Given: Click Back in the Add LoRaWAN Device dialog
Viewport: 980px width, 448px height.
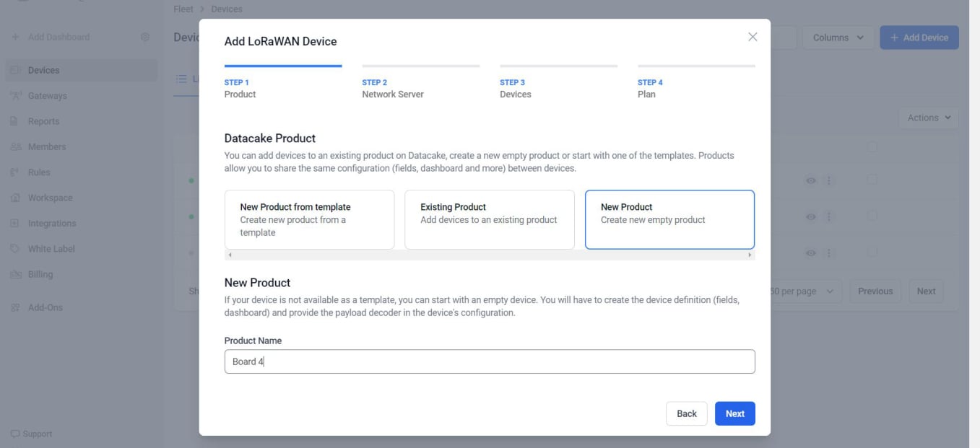Looking at the screenshot, I should click(x=685, y=413).
